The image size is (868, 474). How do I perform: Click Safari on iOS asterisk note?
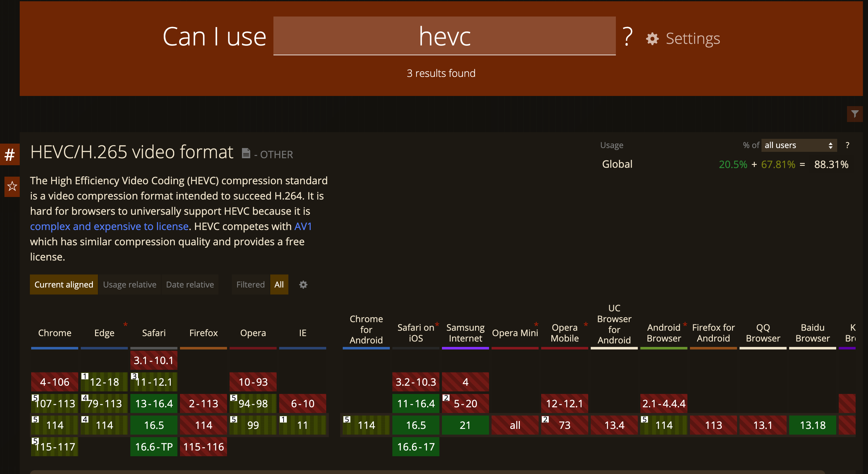coord(437,325)
